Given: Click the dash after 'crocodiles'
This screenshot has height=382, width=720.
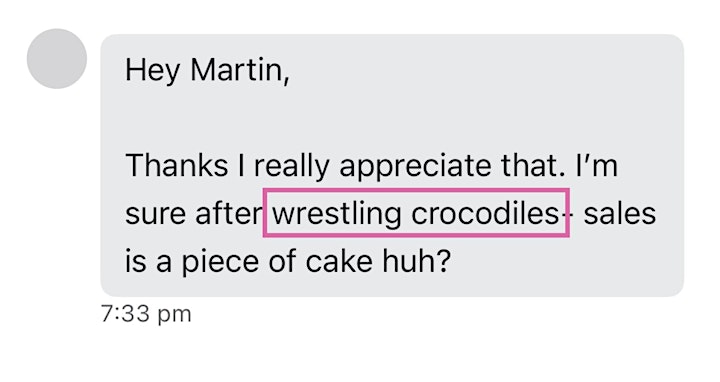Looking at the screenshot, I should [x=566, y=214].
